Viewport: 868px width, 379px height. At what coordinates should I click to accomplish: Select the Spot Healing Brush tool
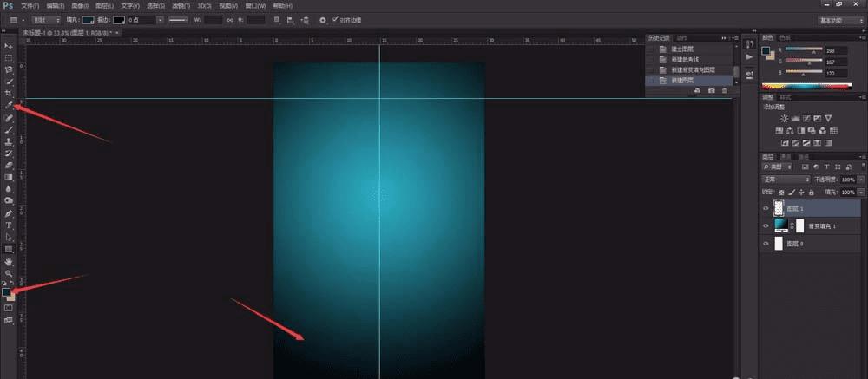pos(9,118)
